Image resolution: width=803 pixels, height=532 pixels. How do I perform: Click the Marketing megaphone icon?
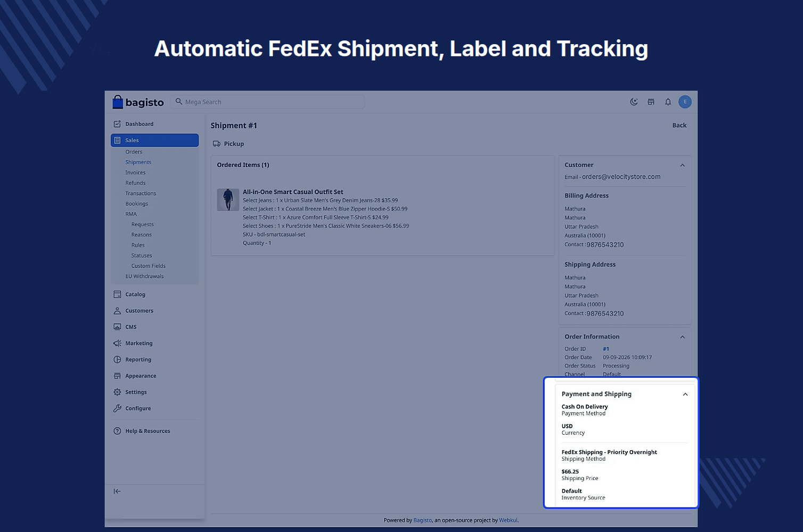pyautogui.click(x=117, y=343)
